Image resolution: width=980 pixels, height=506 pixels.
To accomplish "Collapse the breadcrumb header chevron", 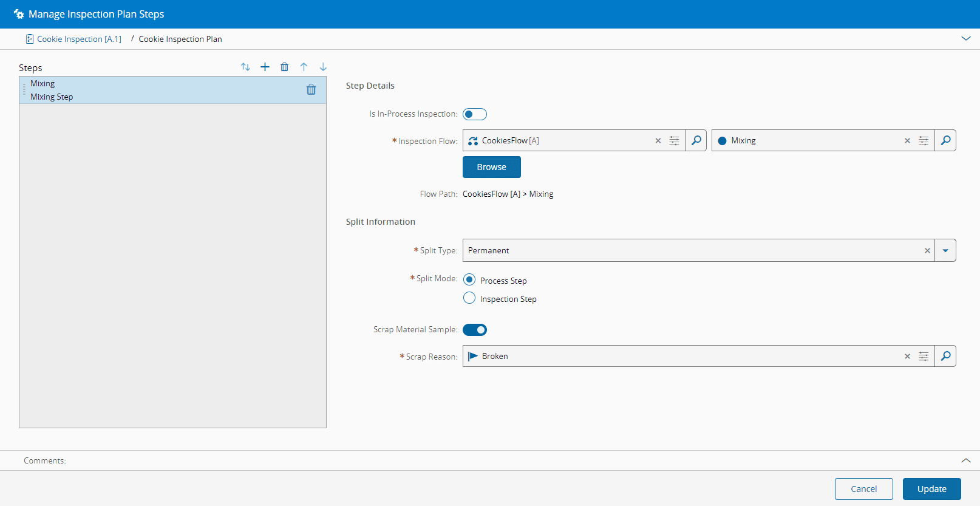I will pos(965,39).
